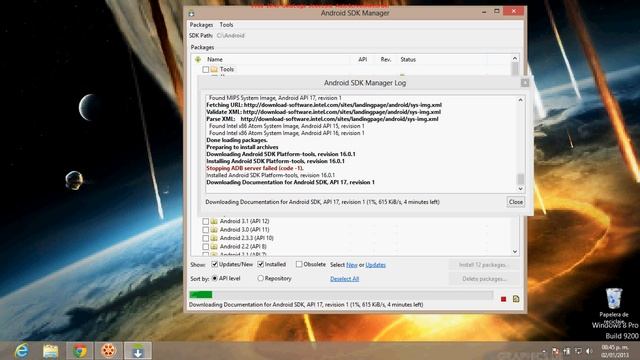The height and width of the screenshot is (360, 640).
Task: Select the 'Validate XML' log line
Action: coord(323,112)
